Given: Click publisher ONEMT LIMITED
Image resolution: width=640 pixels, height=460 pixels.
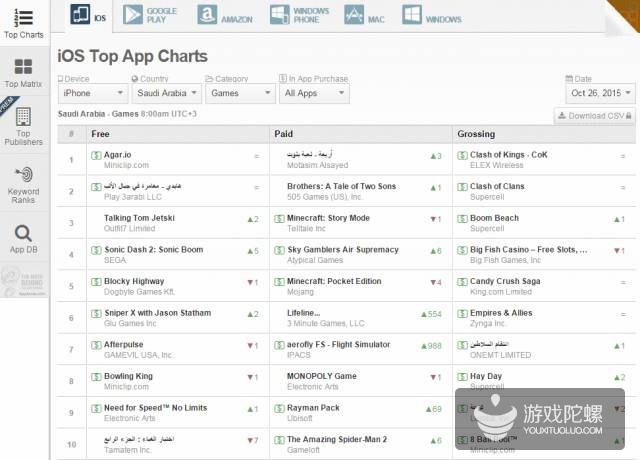Looking at the screenshot, I should [500, 355].
